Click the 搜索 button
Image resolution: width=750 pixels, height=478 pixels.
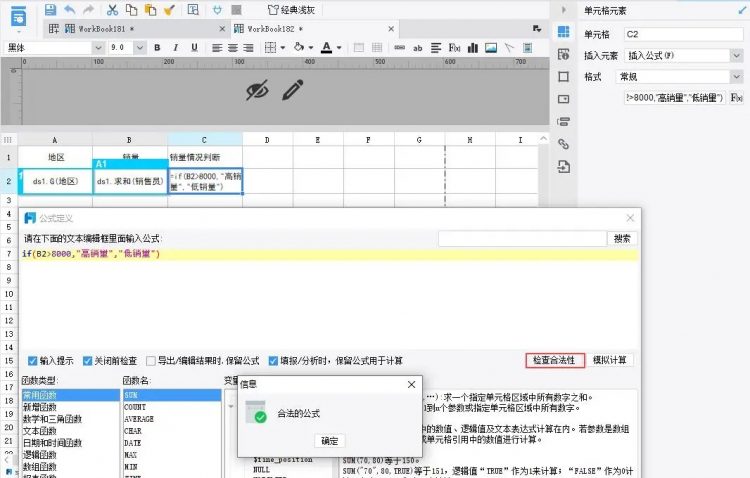[x=622, y=238]
